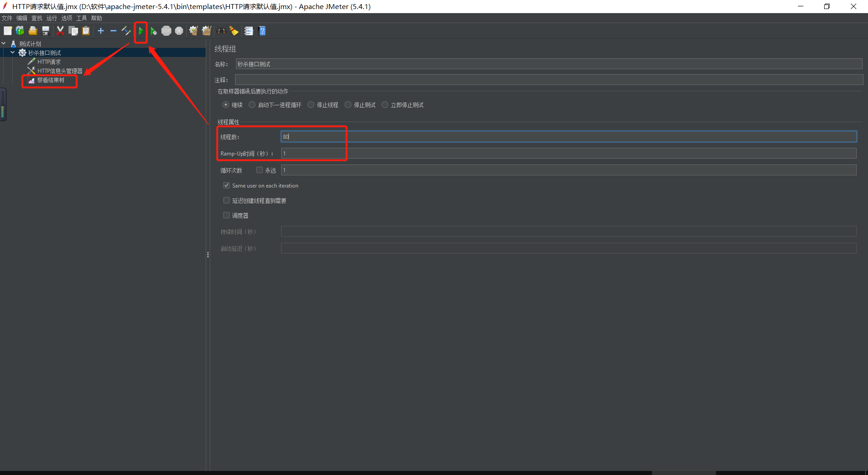Collapse the 测试计划 root tree node
Viewport: 868px width, 475px height.
tap(4, 43)
